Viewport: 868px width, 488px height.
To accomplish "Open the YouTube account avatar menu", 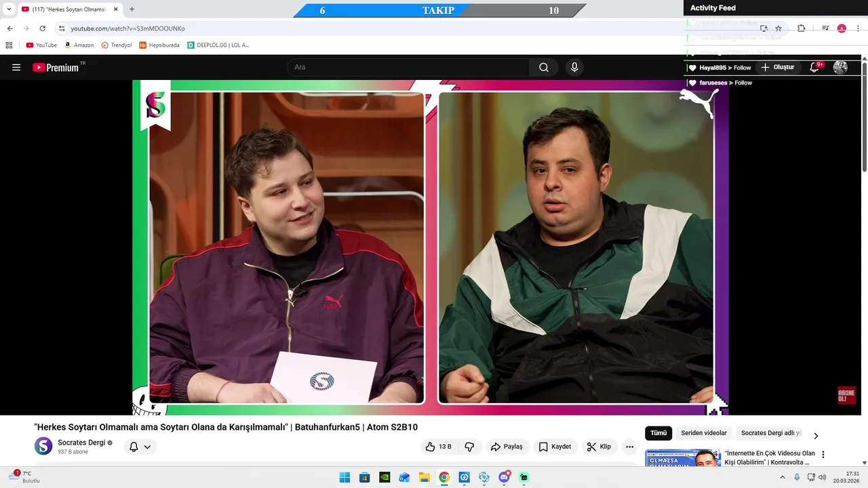I will [x=840, y=67].
